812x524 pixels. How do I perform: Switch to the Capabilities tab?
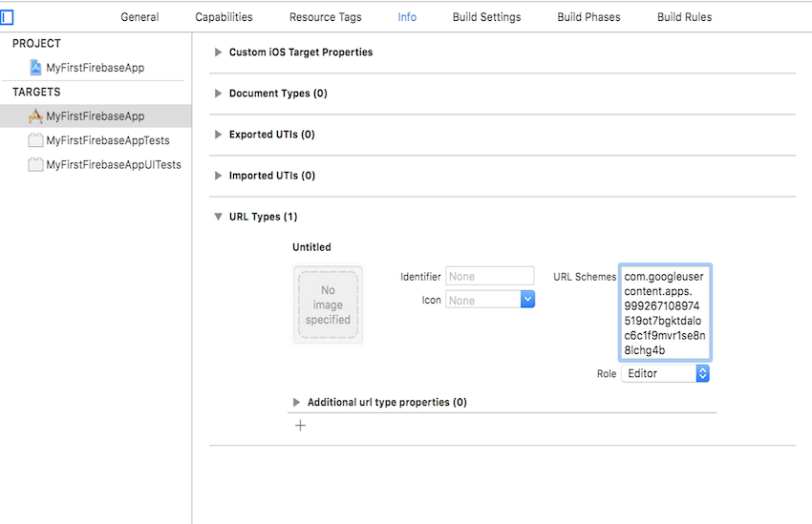point(224,17)
